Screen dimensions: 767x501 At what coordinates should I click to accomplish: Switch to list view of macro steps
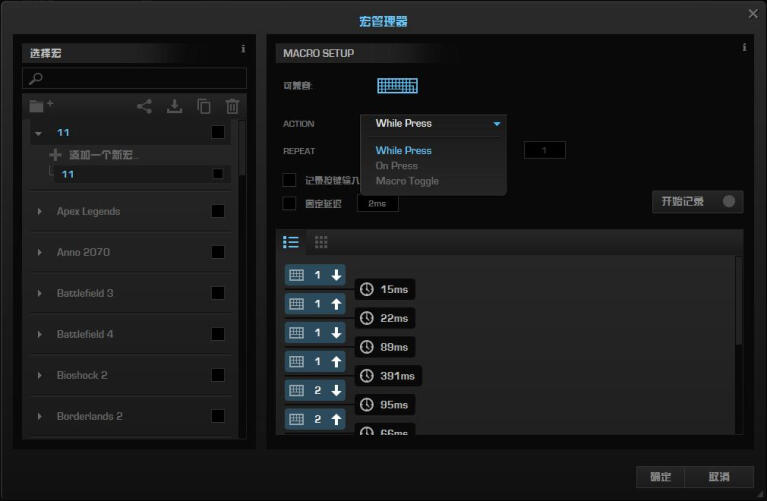(291, 242)
